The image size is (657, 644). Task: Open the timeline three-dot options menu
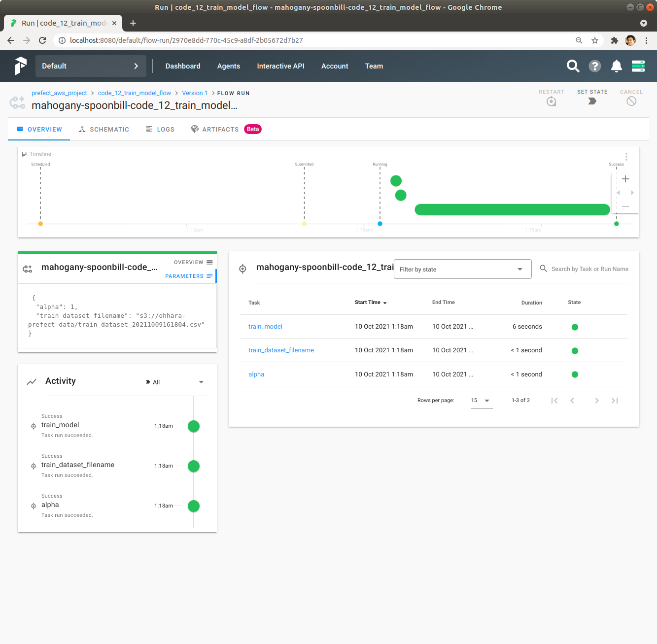click(626, 157)
